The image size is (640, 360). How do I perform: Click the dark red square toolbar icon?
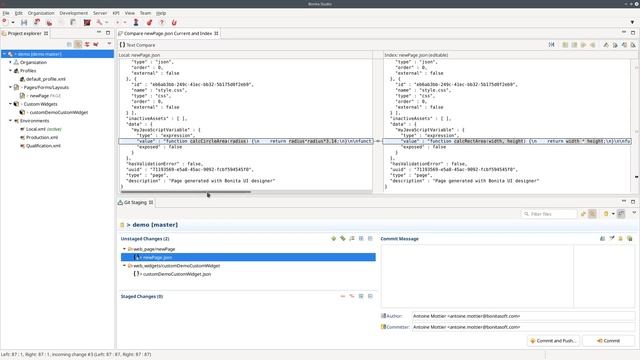(x=87, y=22)
